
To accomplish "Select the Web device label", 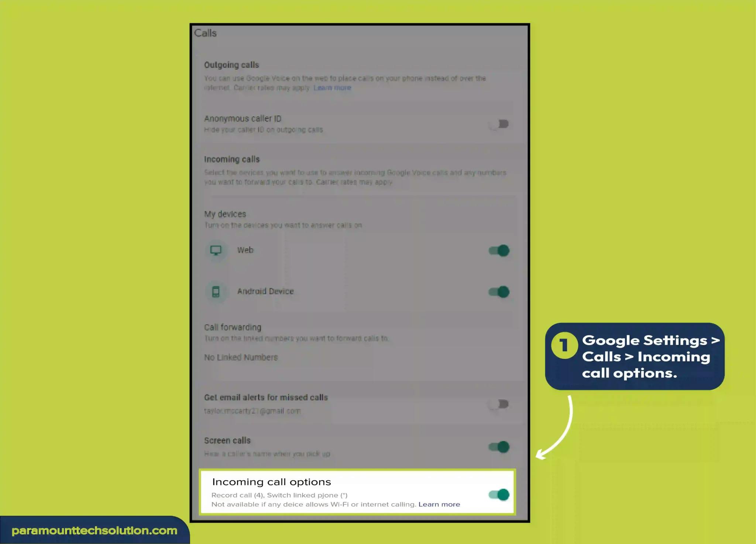I will coord(245,250).
